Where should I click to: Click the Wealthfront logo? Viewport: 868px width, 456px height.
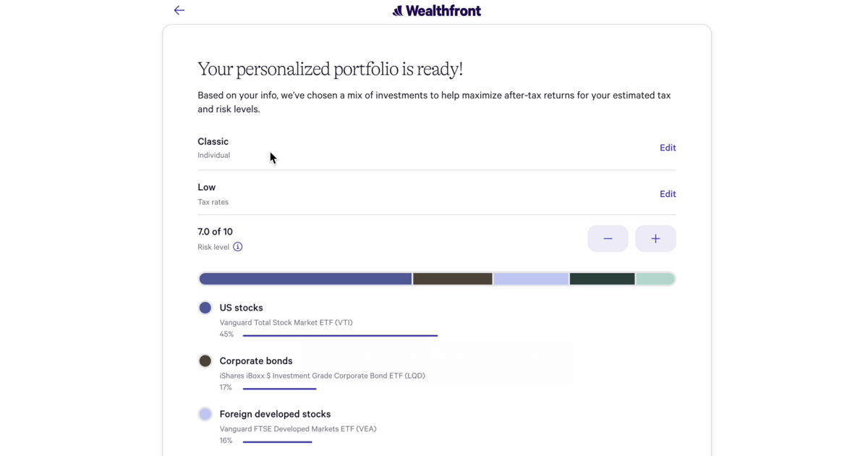pyautogui.click(x=436, y=11)
